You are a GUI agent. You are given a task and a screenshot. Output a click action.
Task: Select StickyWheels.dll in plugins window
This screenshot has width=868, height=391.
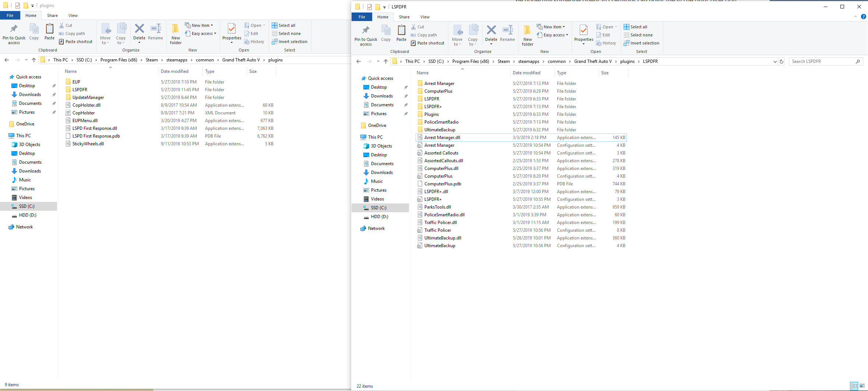tap(88, 144)
